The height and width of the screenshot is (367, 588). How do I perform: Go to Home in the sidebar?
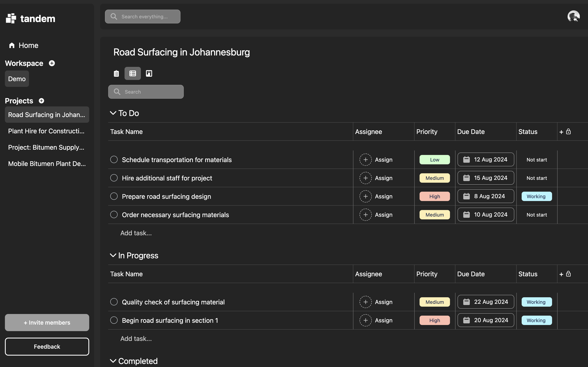click(x=28, y=45)
